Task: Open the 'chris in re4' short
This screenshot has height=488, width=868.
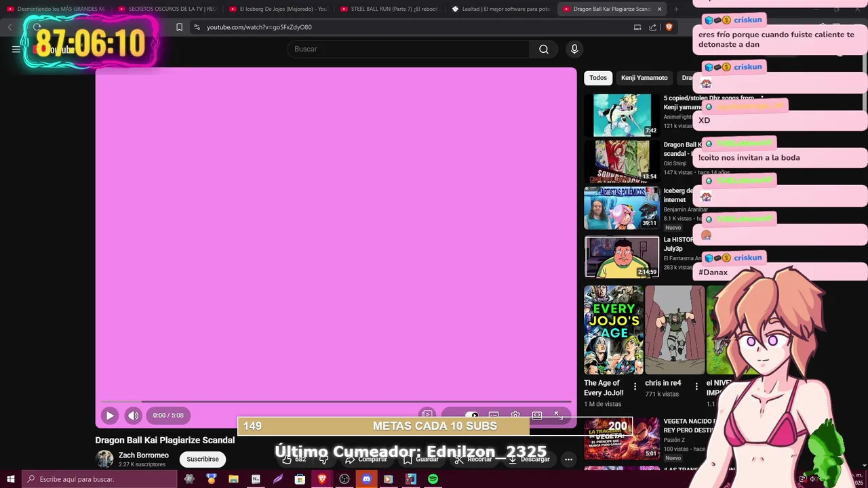Action: pyautogui.click(x=675, y=330)
